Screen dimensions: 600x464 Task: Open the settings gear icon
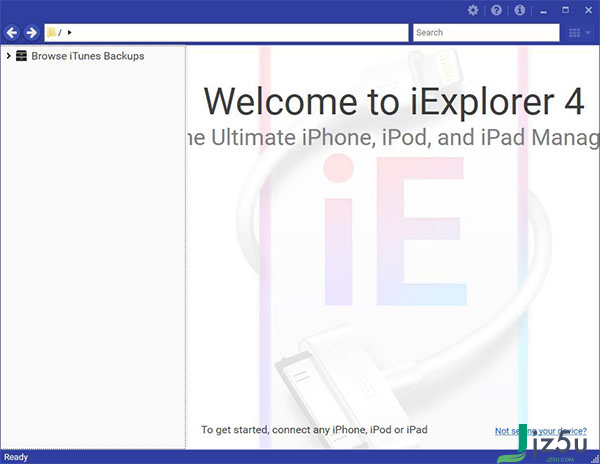[x=473, y=10]
